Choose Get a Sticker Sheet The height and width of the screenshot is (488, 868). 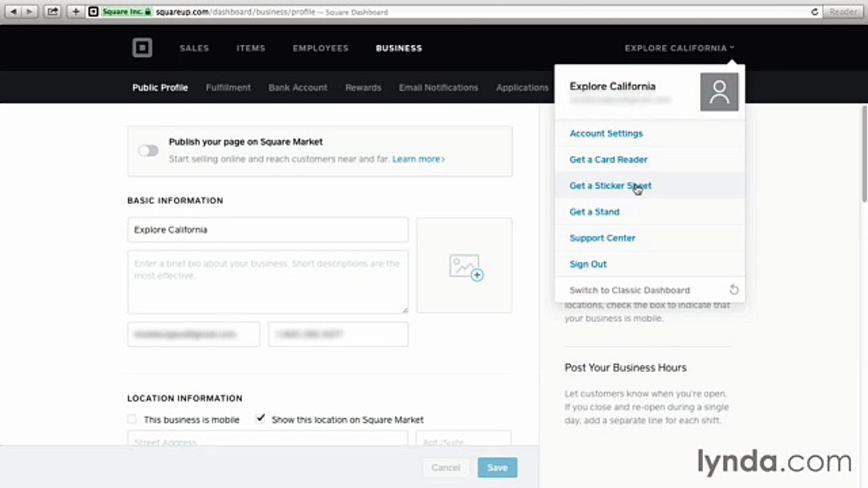(650, 186)
